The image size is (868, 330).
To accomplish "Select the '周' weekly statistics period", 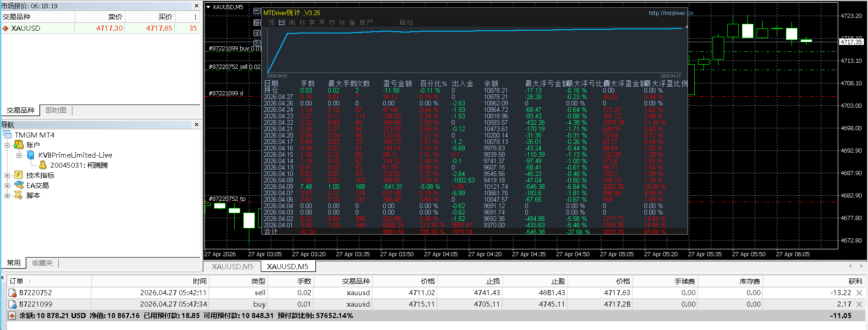I will (x=291, y=22).
